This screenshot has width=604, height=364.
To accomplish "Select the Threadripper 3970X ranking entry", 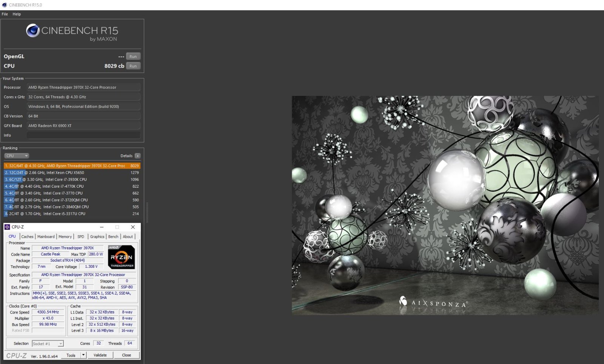I will (x=72, y=166).
